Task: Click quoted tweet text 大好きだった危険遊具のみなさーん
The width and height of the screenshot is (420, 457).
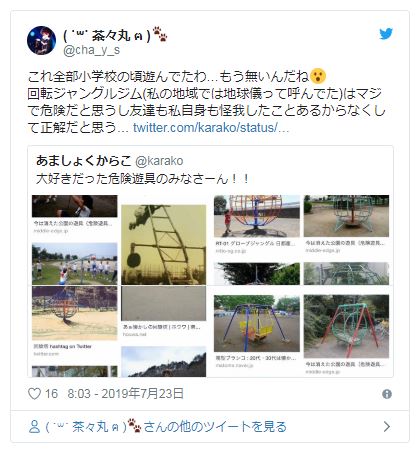Action: click(x=142, y=179)
